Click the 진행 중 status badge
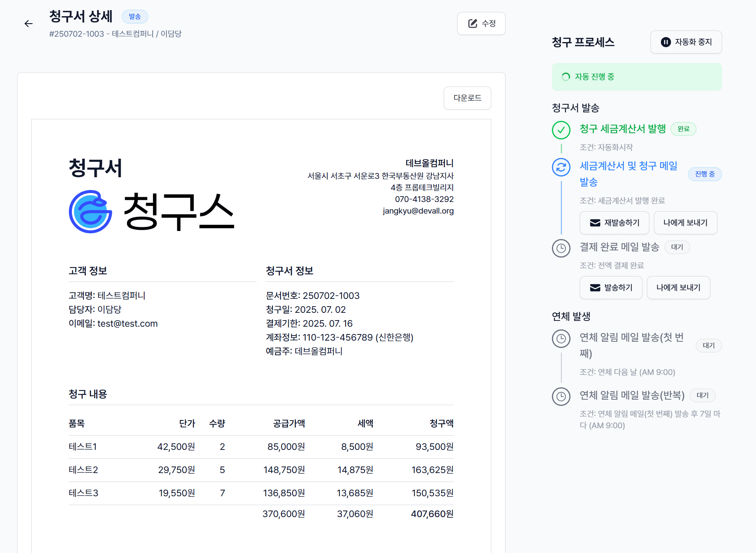Image resolution: width=756 pixels, height=553 pixels. point(705,174)
